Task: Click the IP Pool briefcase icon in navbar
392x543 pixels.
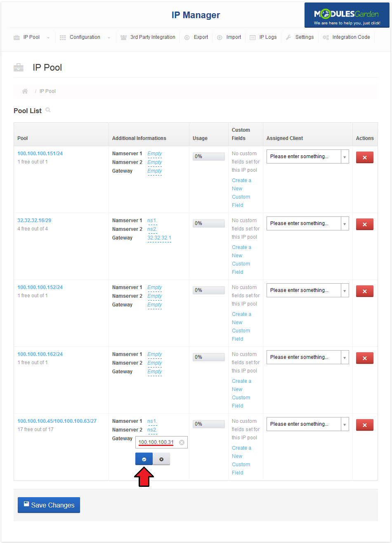Action: coord(17,38)
